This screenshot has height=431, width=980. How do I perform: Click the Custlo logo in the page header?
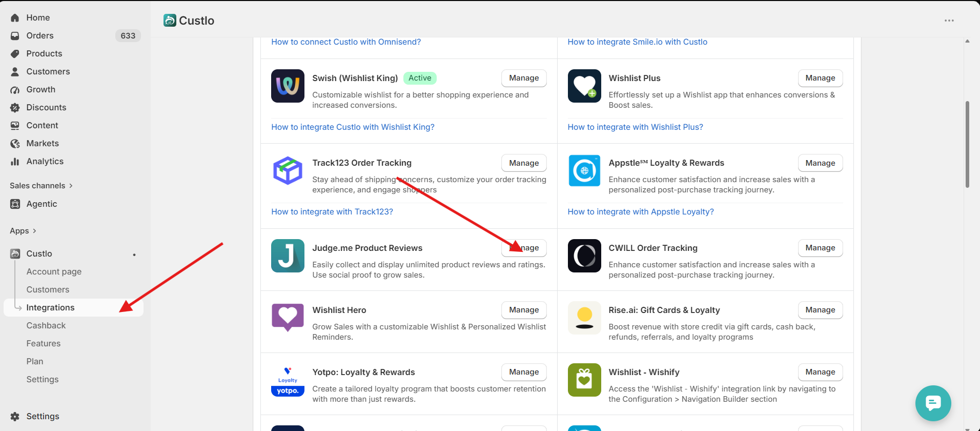(170, 21)
